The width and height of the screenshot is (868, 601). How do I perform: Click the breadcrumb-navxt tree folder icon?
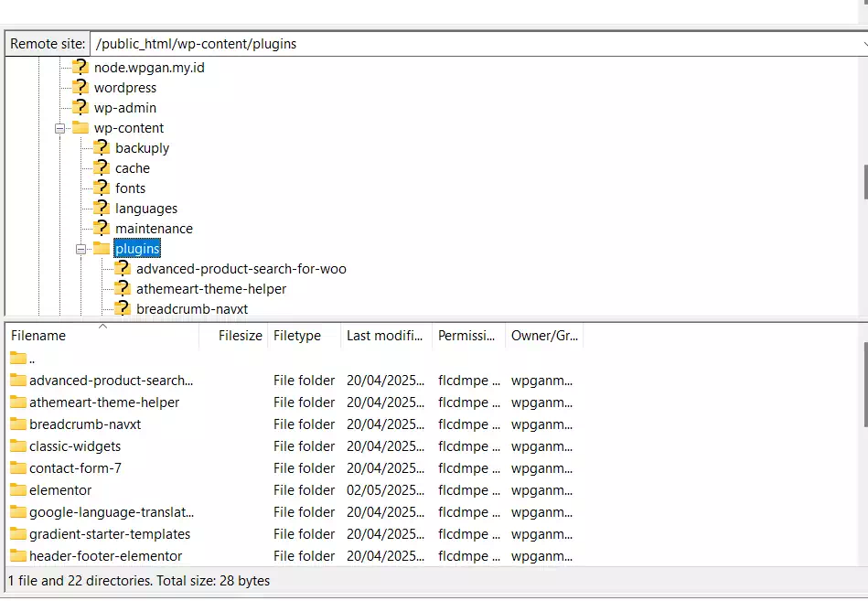(123, 308)
